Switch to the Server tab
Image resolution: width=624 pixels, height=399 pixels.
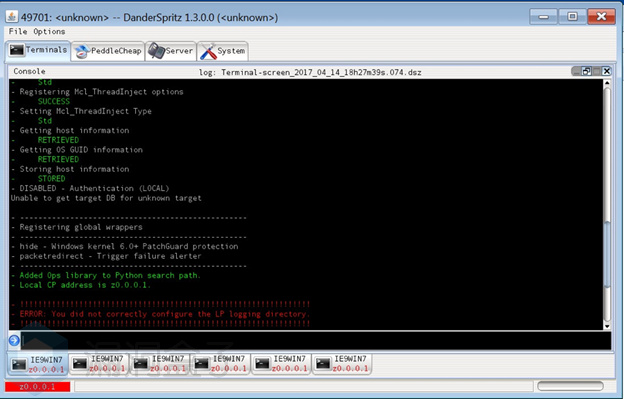click(170, 51)
